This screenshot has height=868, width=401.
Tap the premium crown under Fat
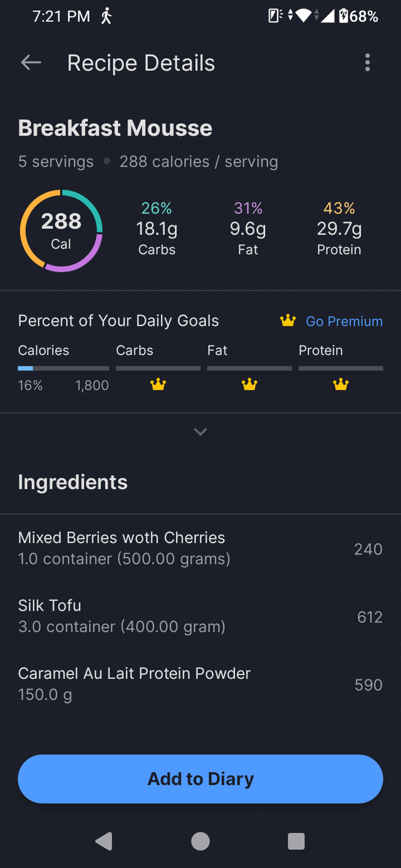pos(249,385)
